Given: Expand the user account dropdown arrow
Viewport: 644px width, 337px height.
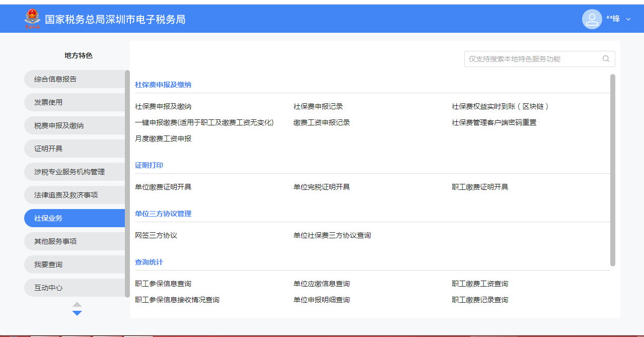Looking at the screenshot, I should click(628, 19).
